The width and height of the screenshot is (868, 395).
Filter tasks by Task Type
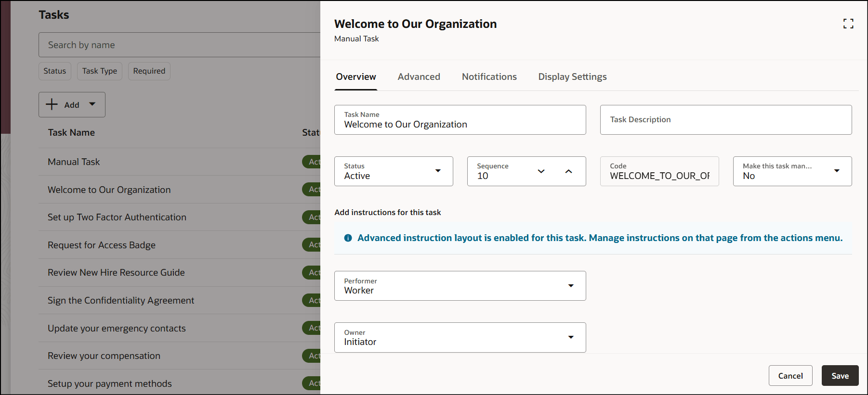tap(99, 71)
